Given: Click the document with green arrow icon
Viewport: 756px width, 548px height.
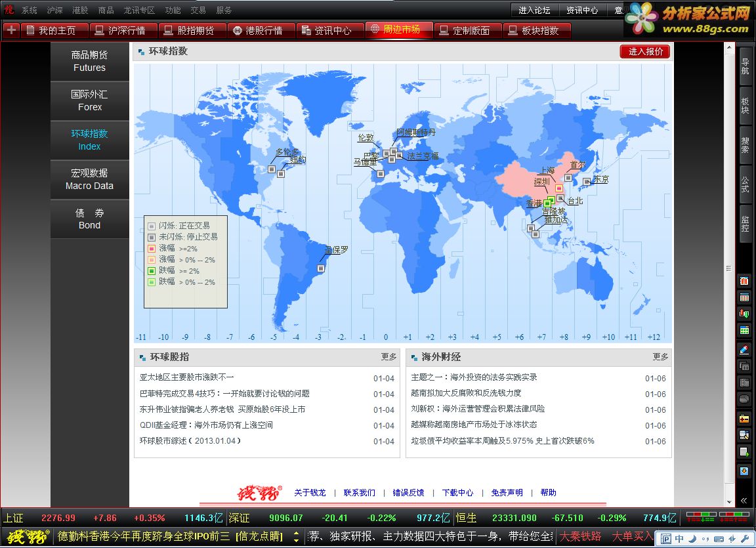Looking at the screenshot, I should 744,452.
